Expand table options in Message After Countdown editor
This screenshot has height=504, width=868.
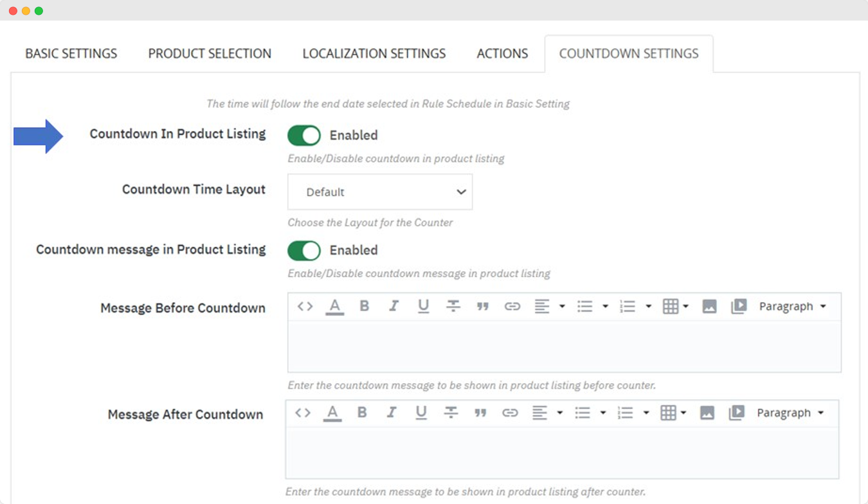pos(673,413)
